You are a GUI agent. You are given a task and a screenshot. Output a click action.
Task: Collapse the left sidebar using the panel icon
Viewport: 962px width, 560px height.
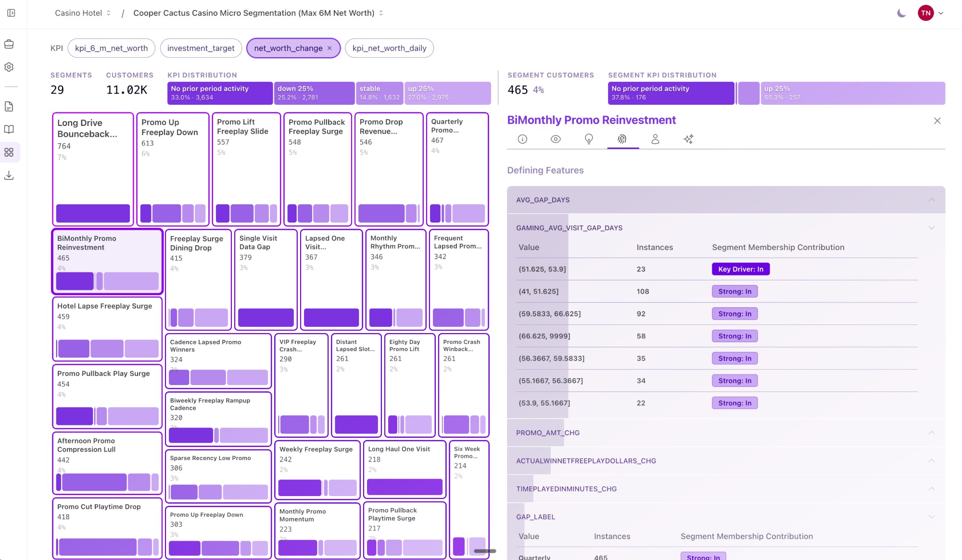click(x=12, y=13)
